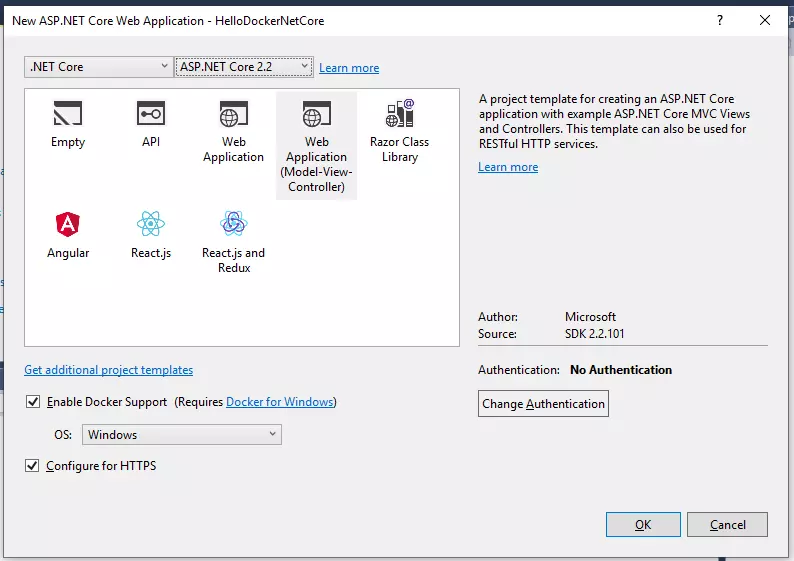Toggle Enable Docker Support checkbox
The image size is (794, 561).
tap(33, 402)
